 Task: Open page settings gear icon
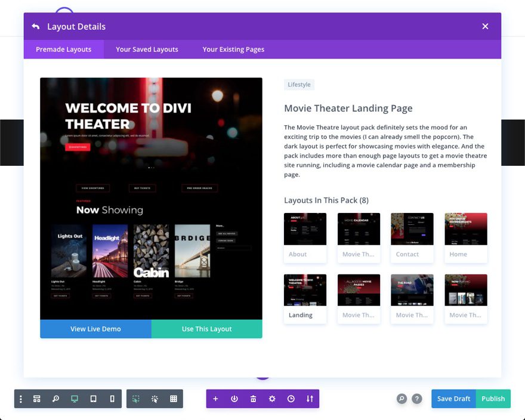pos(272,399)
